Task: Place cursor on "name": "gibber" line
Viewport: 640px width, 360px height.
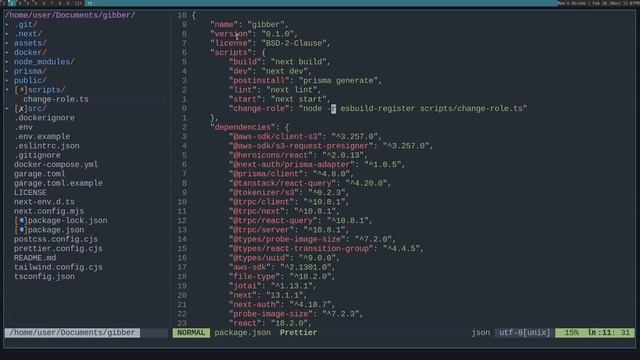Action: (249, 24)
